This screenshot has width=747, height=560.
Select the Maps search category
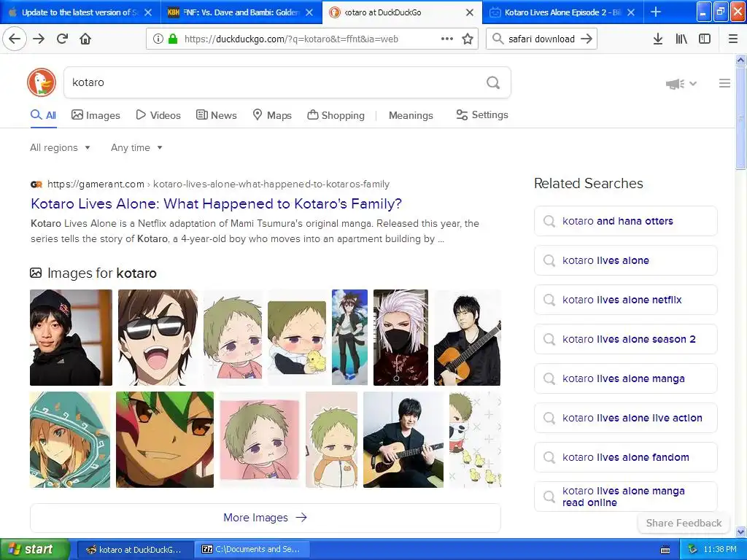272,115
